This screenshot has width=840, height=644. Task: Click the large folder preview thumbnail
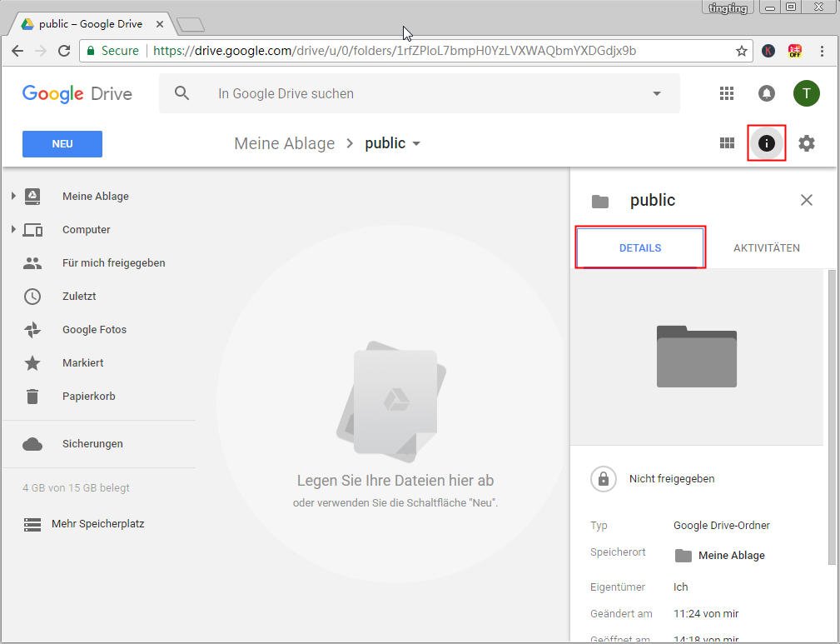pyautogui.click(x=697, y=356)
